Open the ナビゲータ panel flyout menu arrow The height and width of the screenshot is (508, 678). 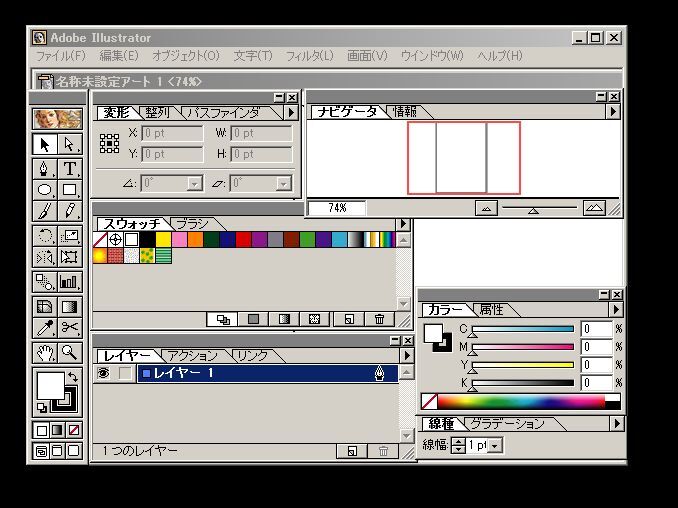tap(613, 112)
